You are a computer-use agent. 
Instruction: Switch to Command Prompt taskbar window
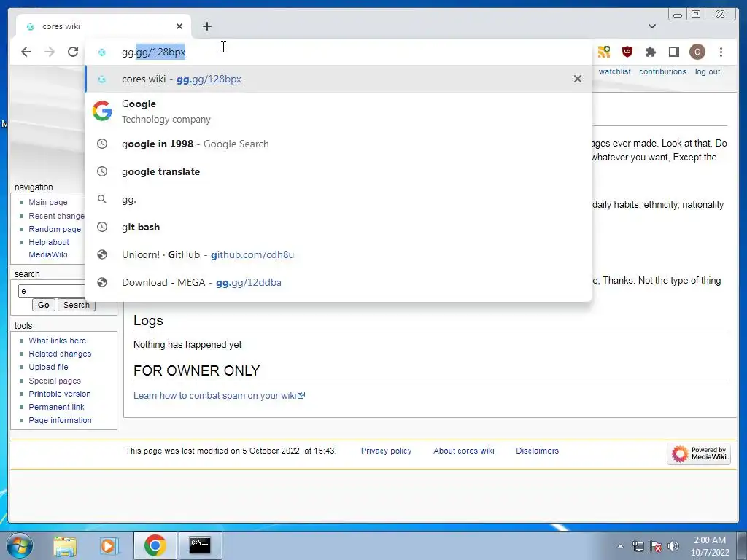pyautogui.click(x=200, y=545)
